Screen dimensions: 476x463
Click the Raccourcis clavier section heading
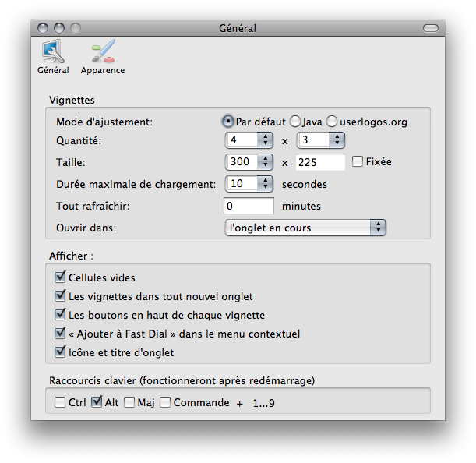pos(182,380)
